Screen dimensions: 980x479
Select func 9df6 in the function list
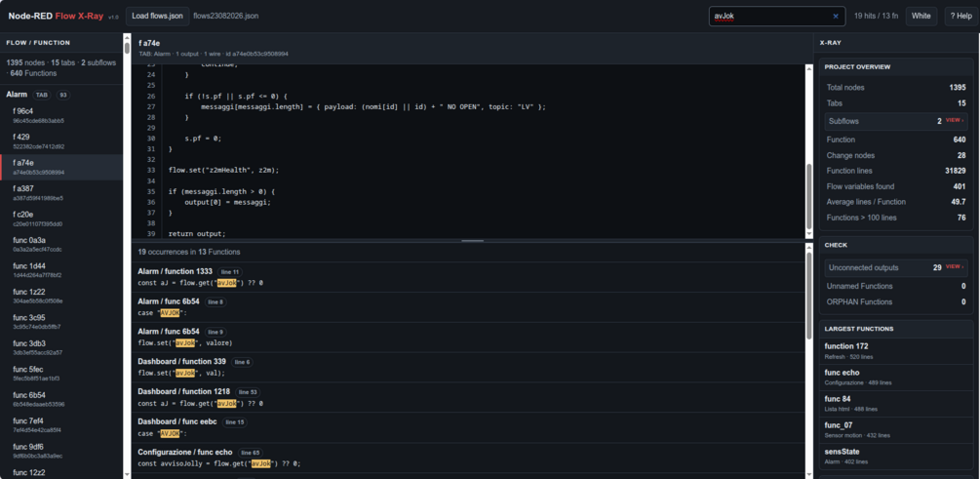(x=61, y=451)
